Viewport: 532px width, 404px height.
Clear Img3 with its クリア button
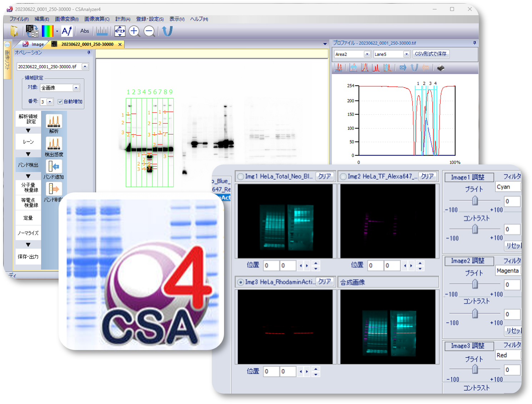[x=324, y=282]
